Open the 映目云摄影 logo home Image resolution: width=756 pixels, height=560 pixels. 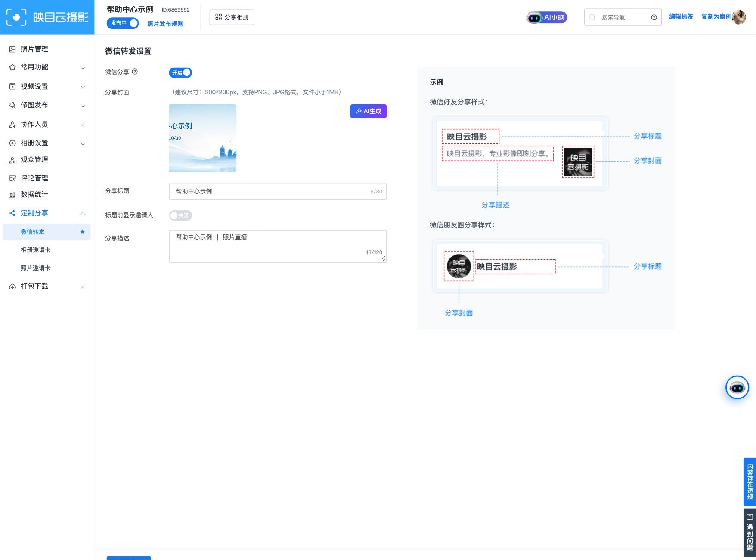[47, 17]
